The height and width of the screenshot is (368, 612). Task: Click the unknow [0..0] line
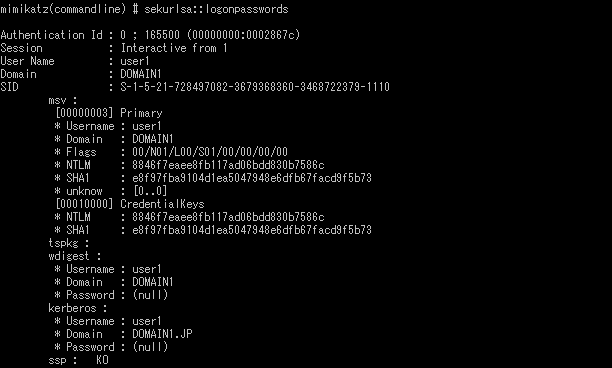[x=111, y=191]
